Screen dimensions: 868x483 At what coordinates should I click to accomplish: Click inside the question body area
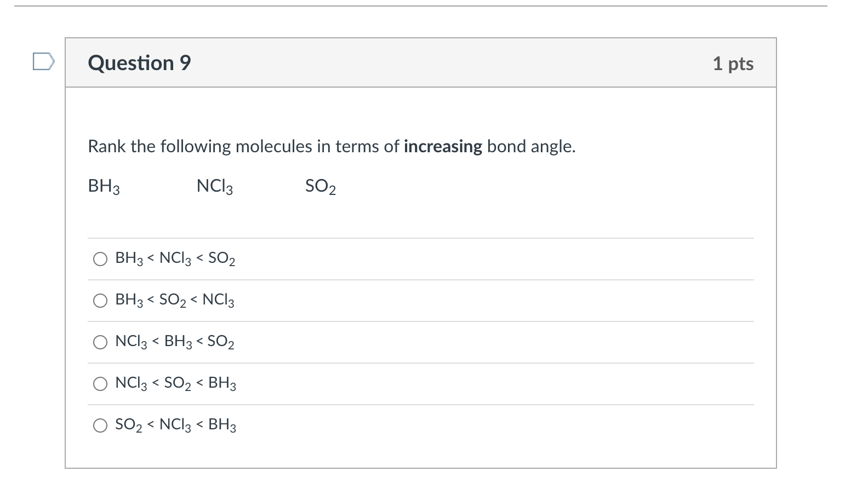422,219
